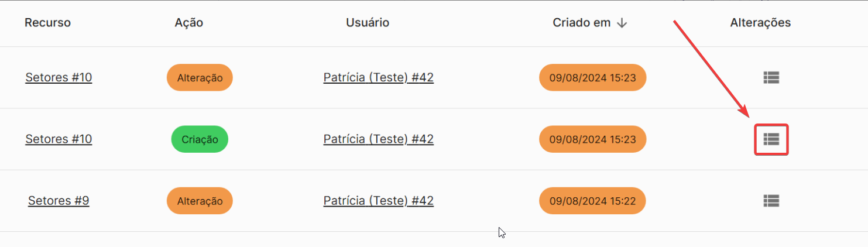Image resolution: width=868 pixels, height=247 pixels.
Task: Click the green Criação badge
Action: click(x=200, y=139)
